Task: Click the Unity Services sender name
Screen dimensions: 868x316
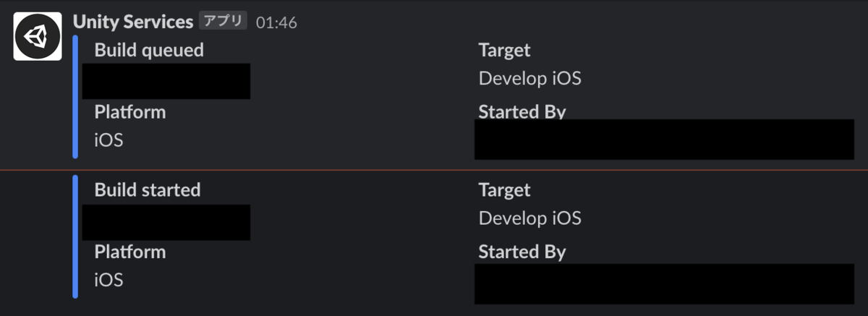Action: 133,22
